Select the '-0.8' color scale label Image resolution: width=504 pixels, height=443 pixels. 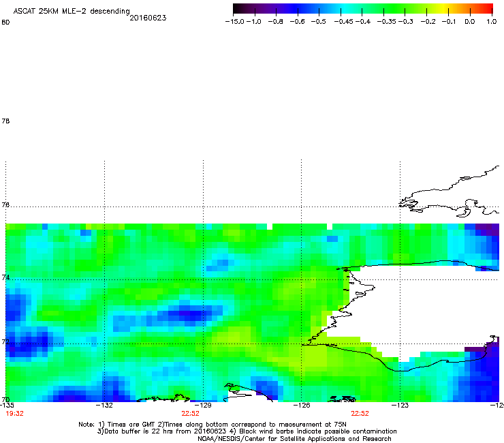(x=275, y=22)
